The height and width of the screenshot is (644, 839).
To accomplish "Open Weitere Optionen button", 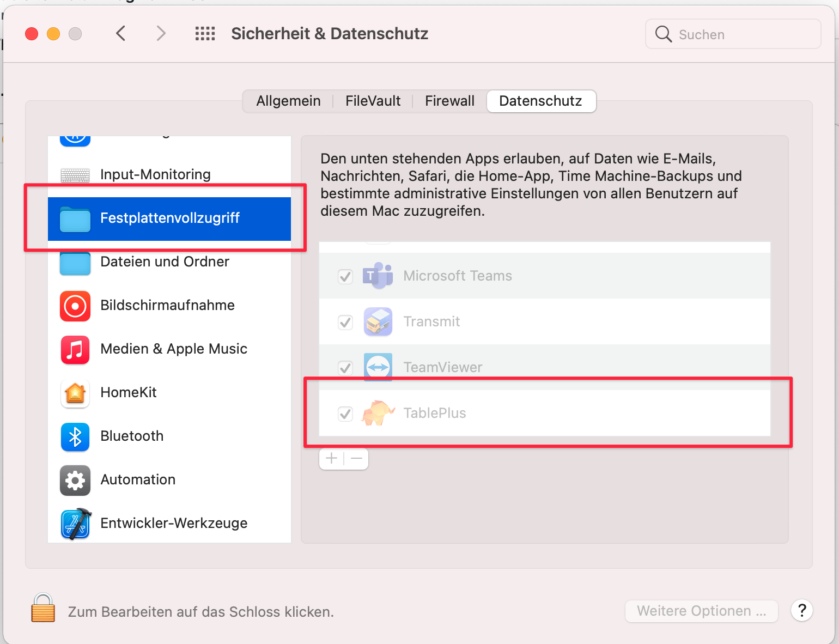I will tap(701, 611).
